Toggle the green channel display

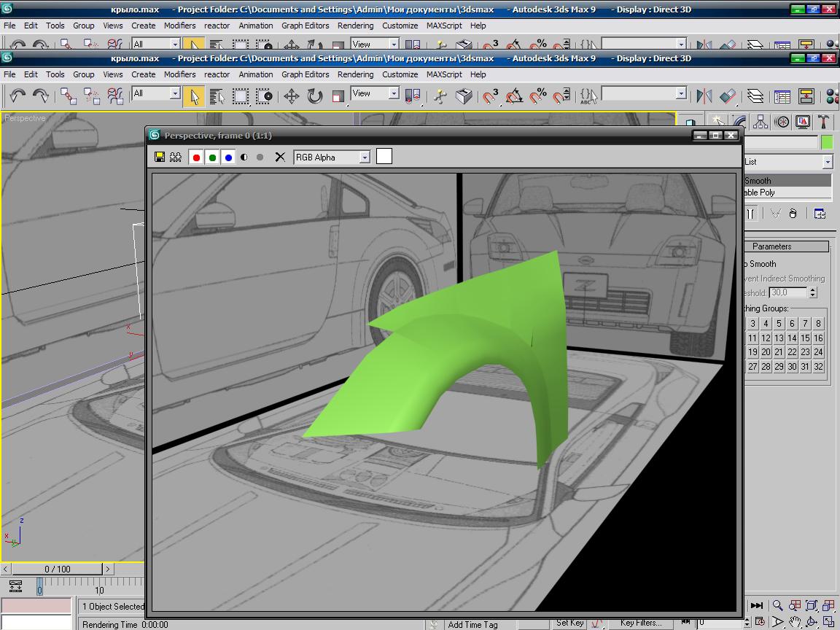(x=212, y=157)
